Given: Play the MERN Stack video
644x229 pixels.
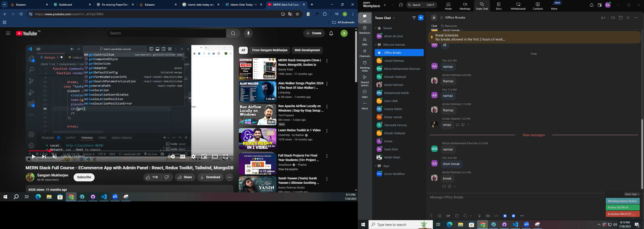Looking at the screenshot, I should tap(34, 157).
